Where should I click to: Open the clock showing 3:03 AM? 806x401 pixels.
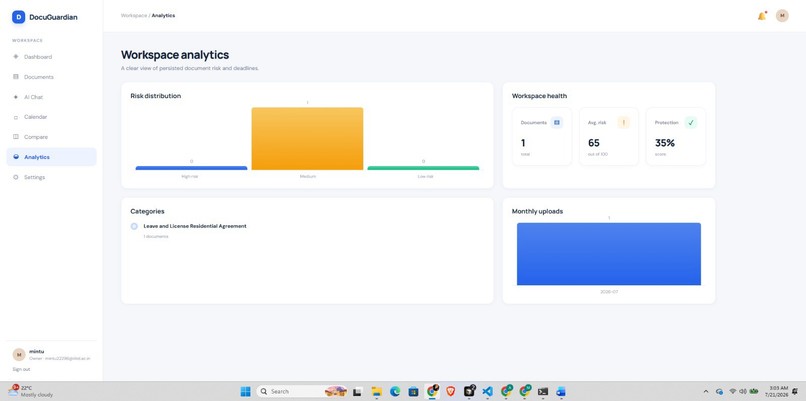tap(778, 391)
